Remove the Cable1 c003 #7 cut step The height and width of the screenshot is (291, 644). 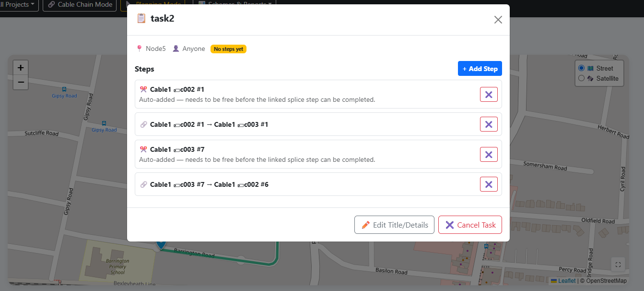[489, 155]
